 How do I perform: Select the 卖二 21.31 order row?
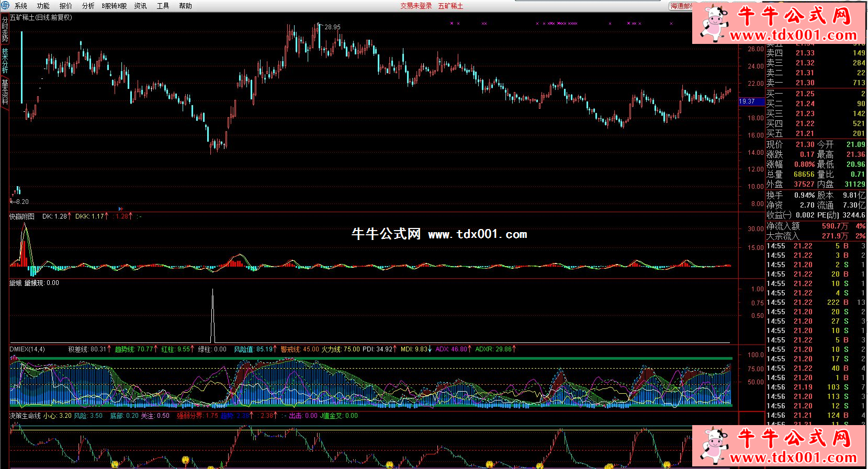[x=816, y=73]
